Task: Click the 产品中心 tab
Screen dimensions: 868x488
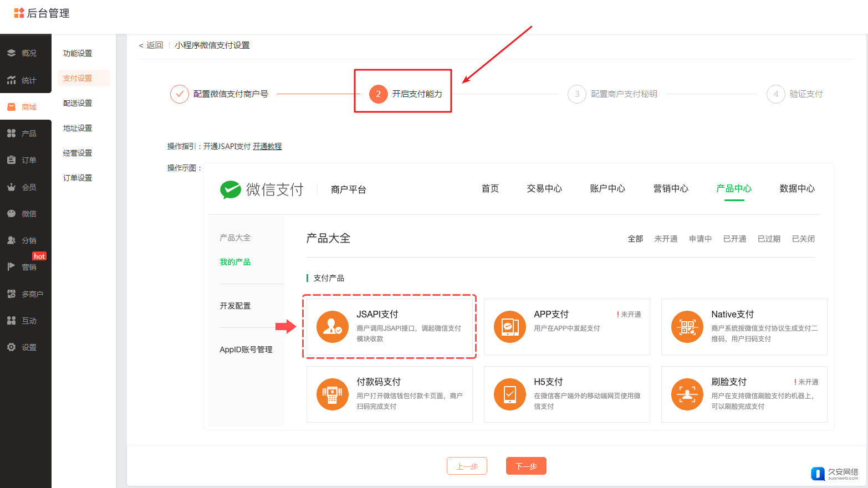Action: click(734, 188)
